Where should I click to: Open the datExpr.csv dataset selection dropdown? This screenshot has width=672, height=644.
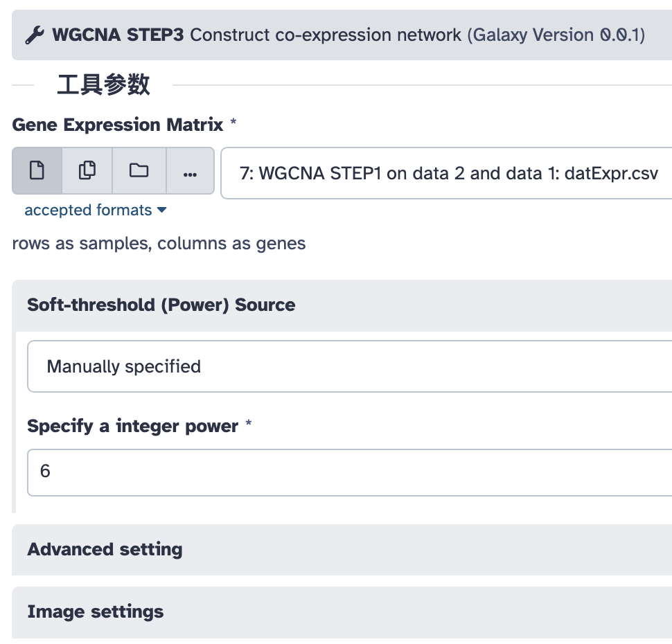(446, 173)
